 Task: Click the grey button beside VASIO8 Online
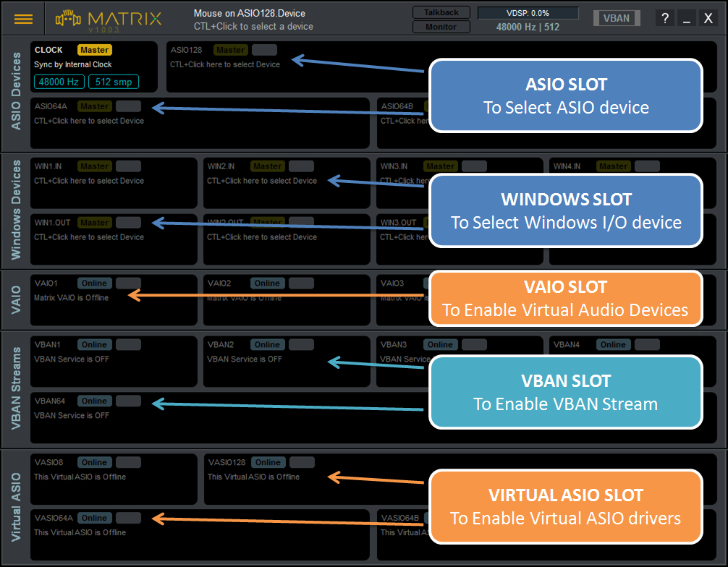click(x=129, y=463)
